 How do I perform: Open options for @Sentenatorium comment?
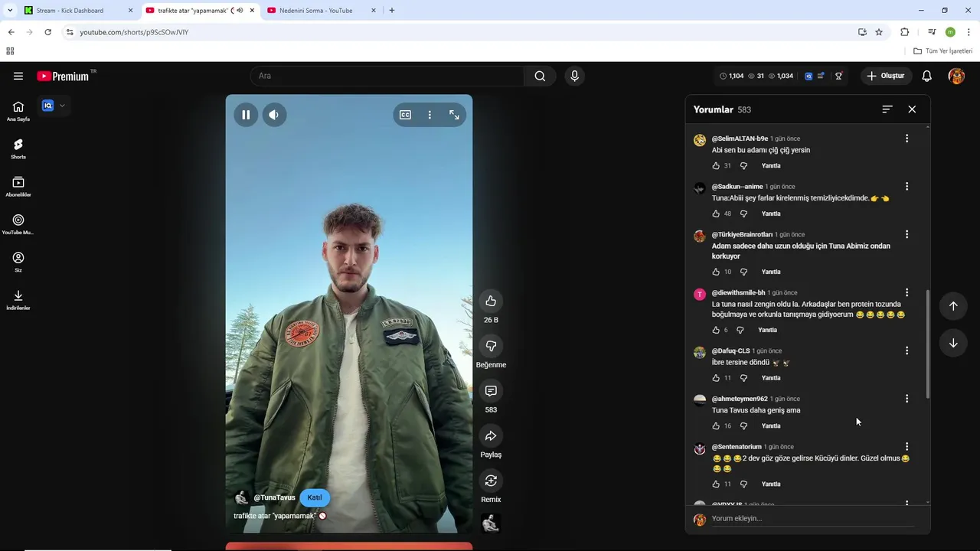coord(906,446)
